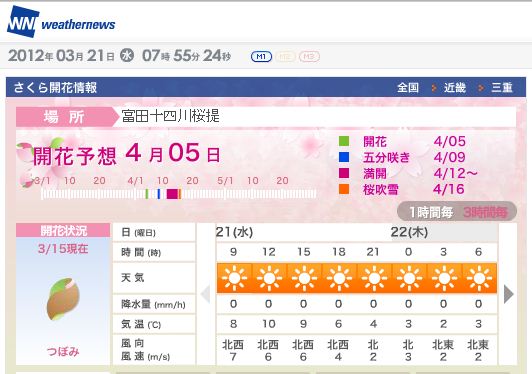Click the sunny icon for 12 o'clock

(269, 278)
